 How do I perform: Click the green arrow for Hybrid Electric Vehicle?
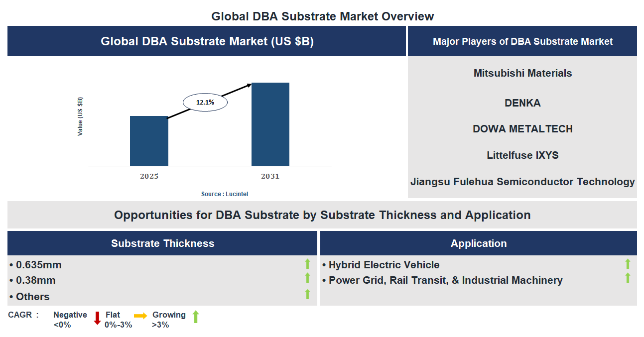pyautogui.click(x=628, y=264)
